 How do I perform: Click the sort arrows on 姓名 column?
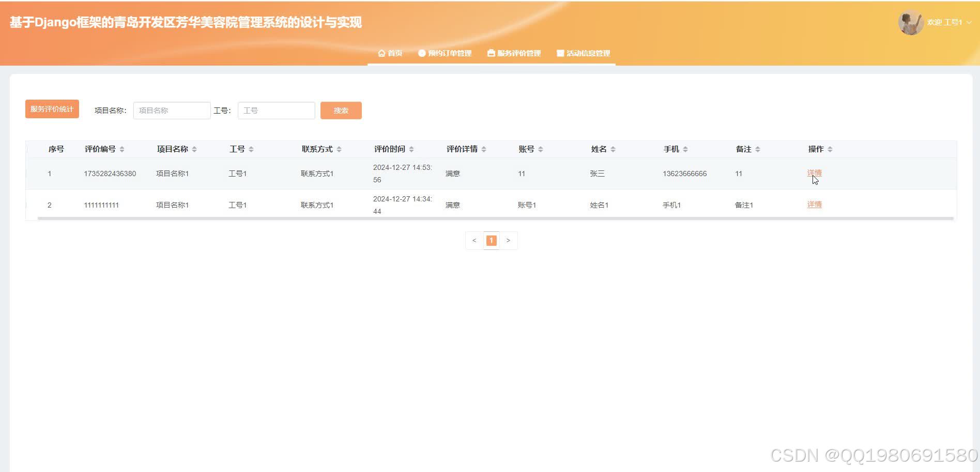coord(613,149)
